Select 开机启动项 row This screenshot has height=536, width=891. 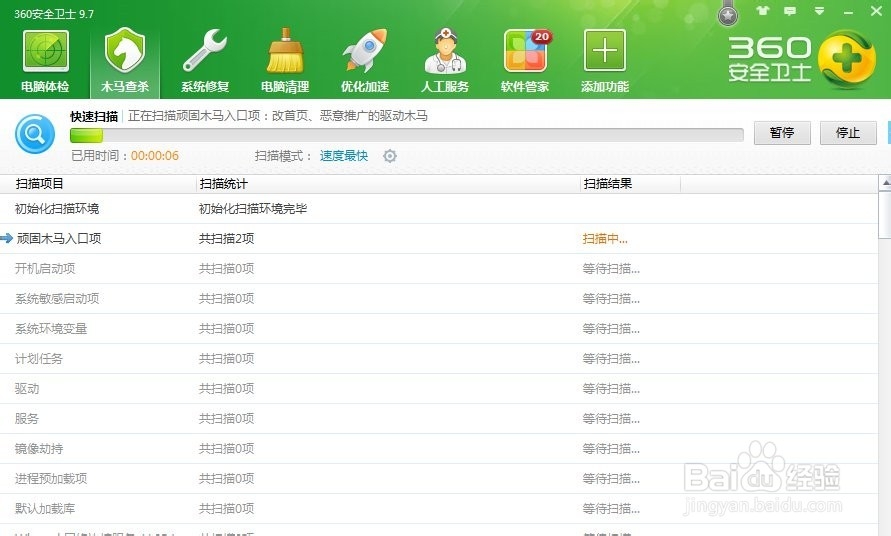coord(439,269)
